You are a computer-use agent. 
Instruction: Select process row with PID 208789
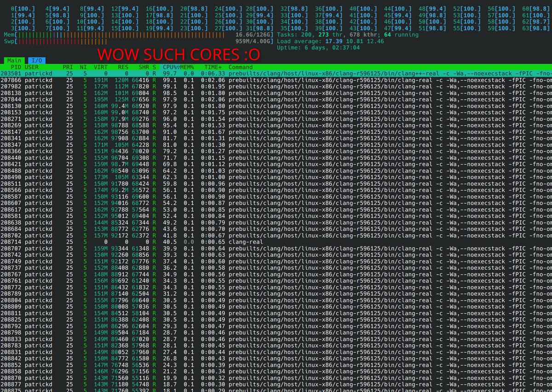(x=276, y=294)
